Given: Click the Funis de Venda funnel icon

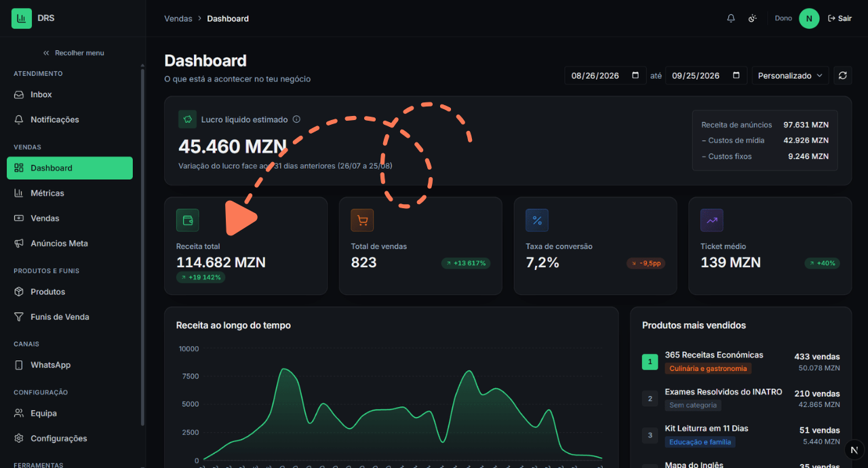Looking at the screenshot, I should 19,317.
